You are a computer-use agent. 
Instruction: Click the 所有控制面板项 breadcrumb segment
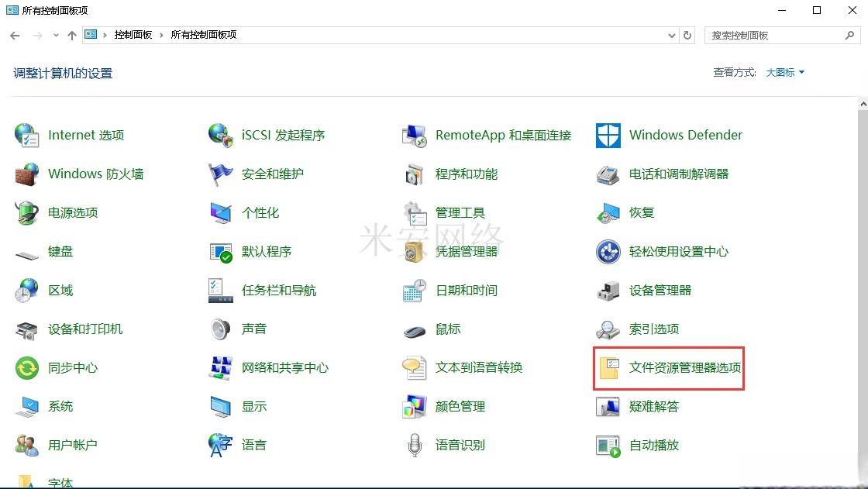203,35
